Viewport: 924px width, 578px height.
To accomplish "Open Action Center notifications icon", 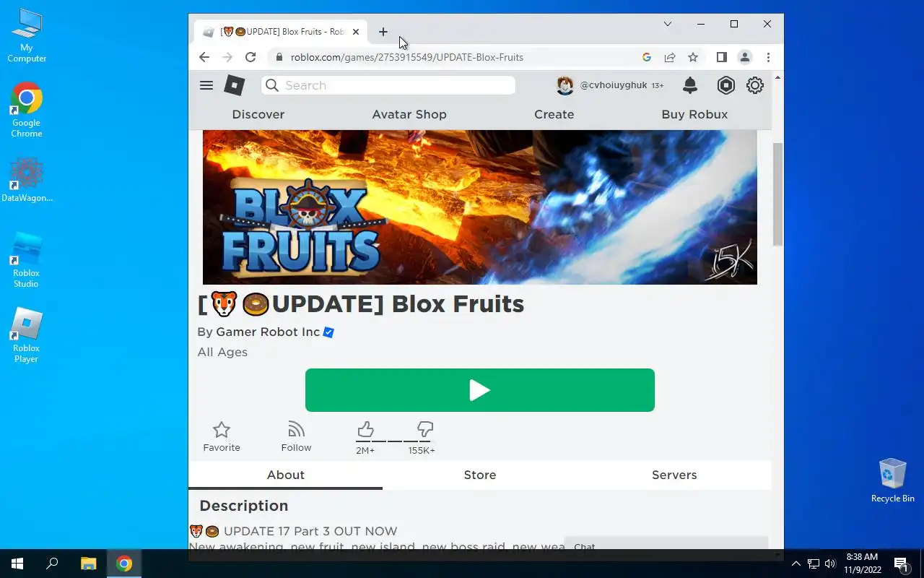I will [x=901, y=564].
